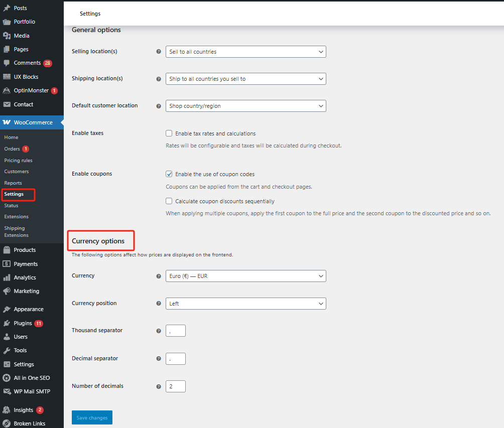The width and height of the screenshot is (504, 428).
Task: Check Calculate coupon discounts sequentially
Action: [169, 201]
